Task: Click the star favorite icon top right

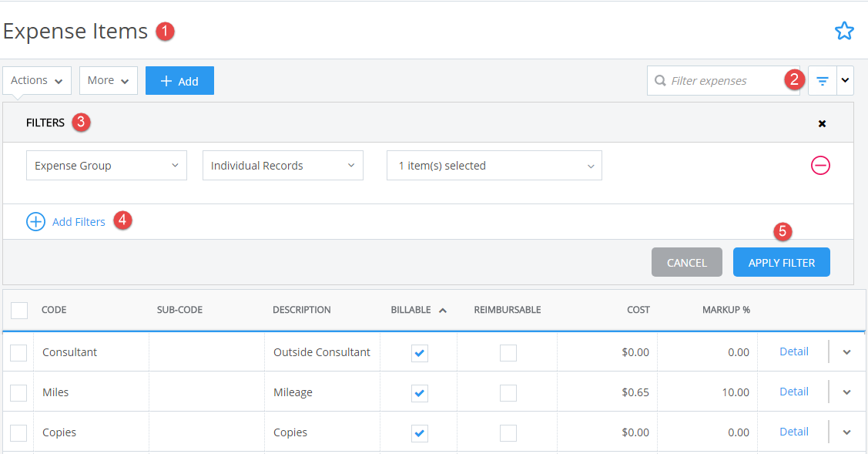Action: [x=845, y=31]
